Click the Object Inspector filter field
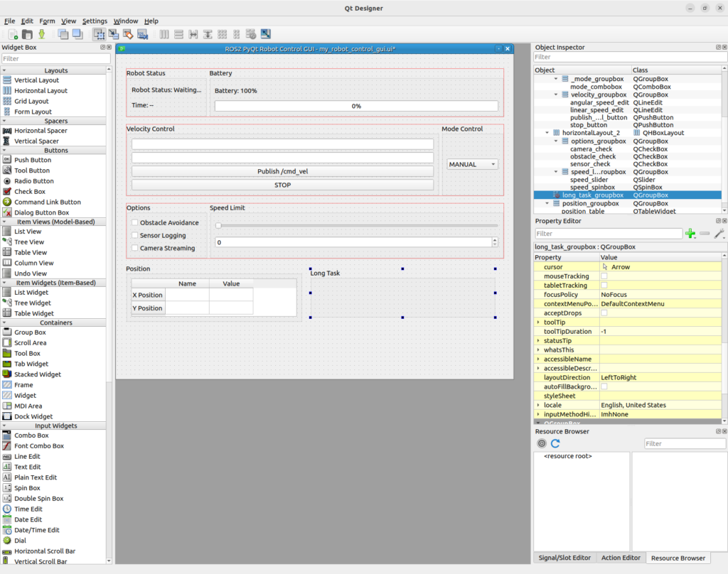 [x=630, y=57]
